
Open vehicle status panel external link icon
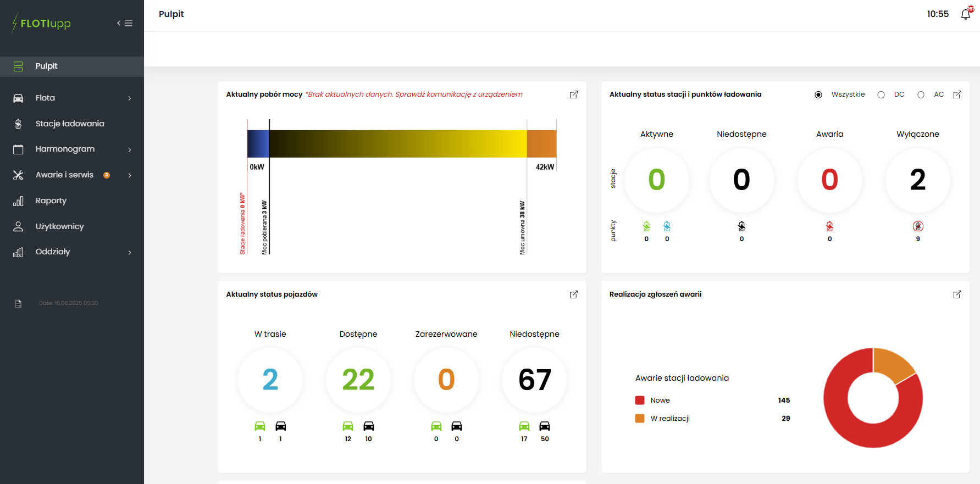click(573, 294)
